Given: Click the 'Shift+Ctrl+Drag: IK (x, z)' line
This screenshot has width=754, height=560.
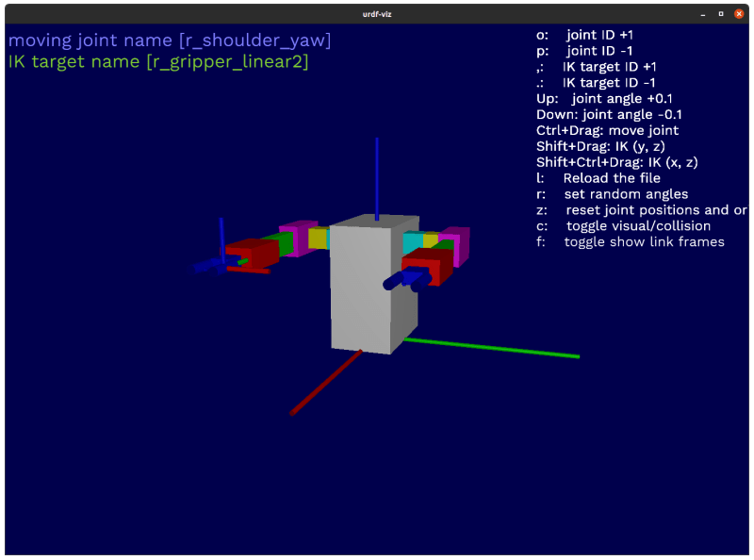Looking at the screenshot, I should click(x=617, y=162).
